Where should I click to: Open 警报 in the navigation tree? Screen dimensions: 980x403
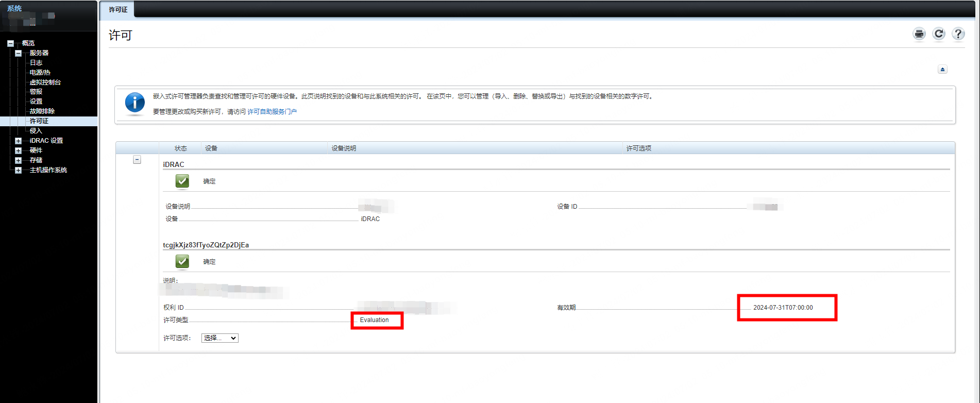click(x=36, y=92)
